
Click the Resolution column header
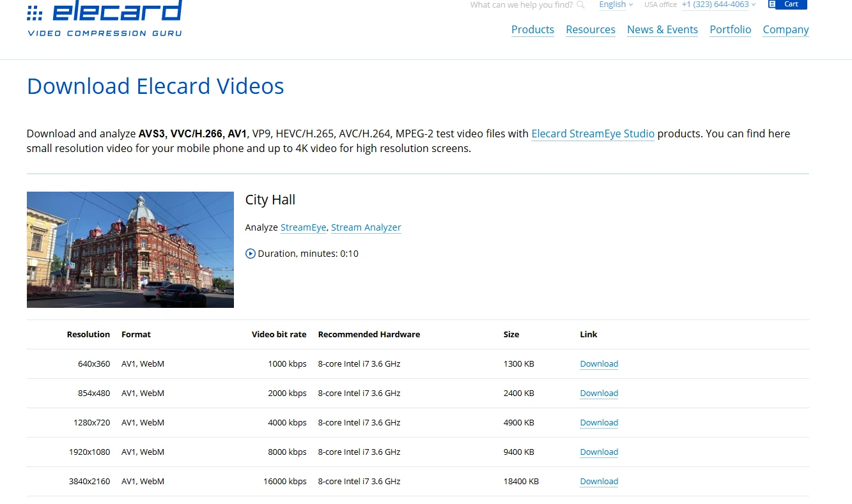(88, 334)
